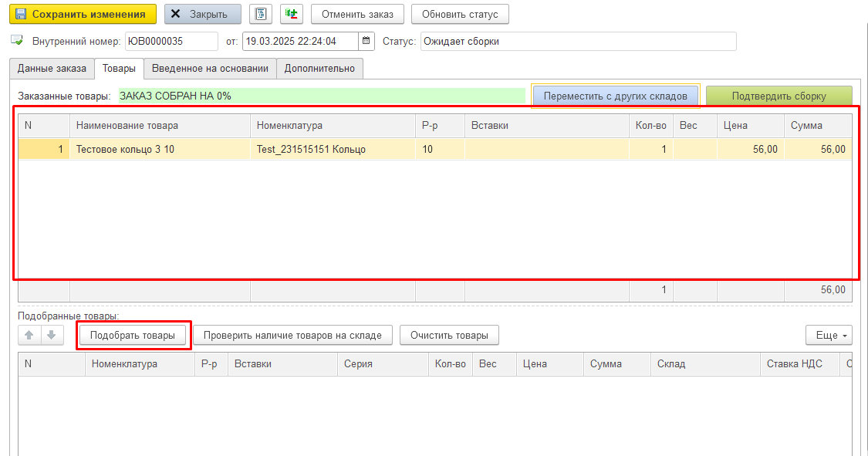Viewport: 868px width, 456px height.
Task: Move selected row up arrow
Action: click(29, 335)
